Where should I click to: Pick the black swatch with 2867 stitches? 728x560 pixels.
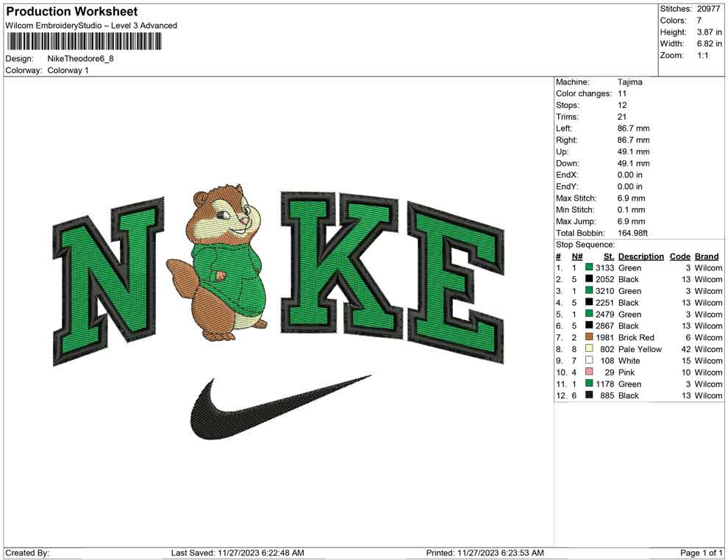coord(589,326)
